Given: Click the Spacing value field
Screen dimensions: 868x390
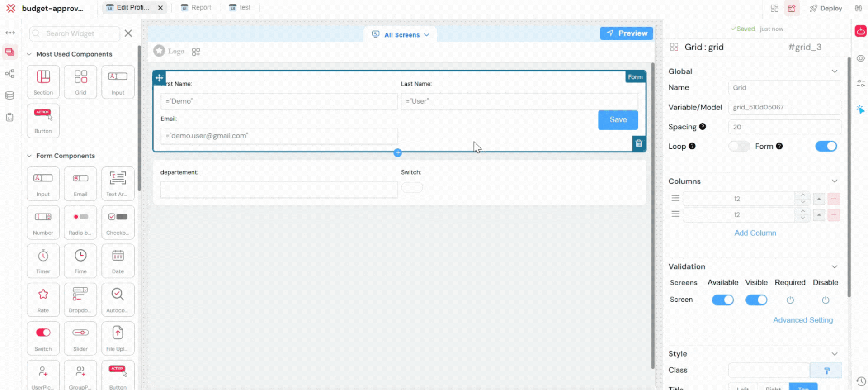Looking at the screenshot, I should pos(785,127).
